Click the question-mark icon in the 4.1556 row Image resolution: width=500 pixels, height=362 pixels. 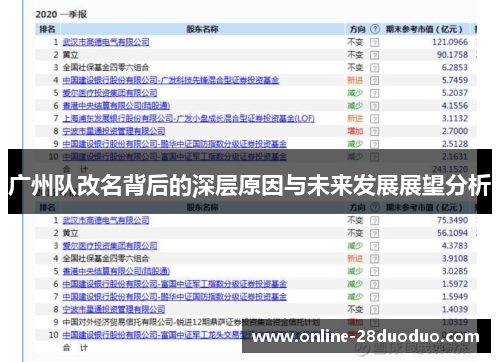pos(375,106)
